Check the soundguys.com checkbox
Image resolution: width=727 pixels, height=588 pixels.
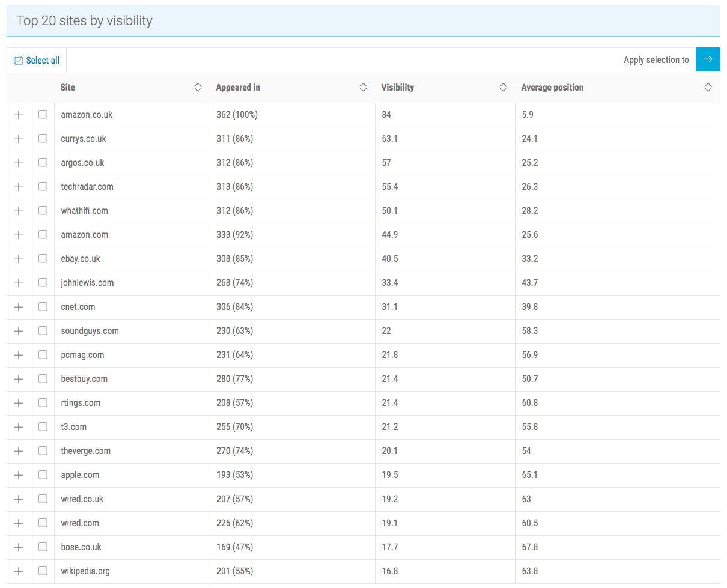coord(43,330)
